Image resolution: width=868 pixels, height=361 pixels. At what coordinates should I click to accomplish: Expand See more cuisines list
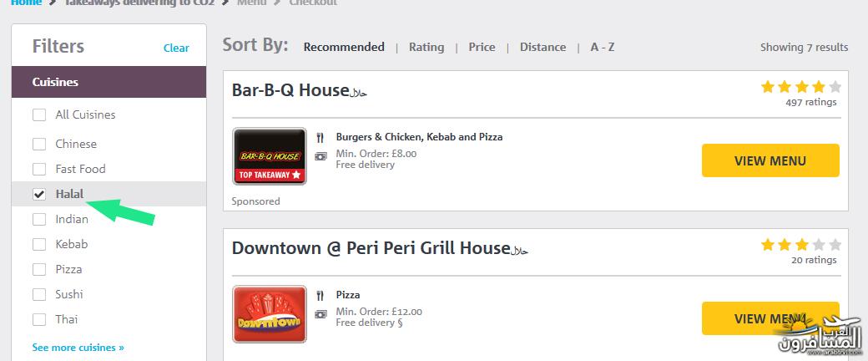pos(78,348)
